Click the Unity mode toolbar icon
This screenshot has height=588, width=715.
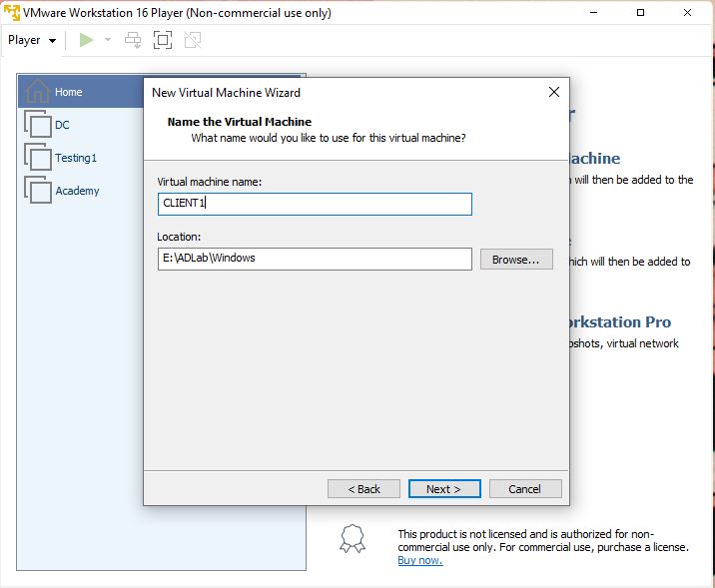point(193,40)
